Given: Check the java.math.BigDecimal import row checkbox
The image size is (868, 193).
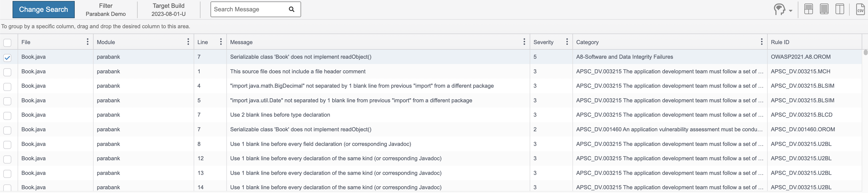Looking at the screenshot, I should point(7,87).
